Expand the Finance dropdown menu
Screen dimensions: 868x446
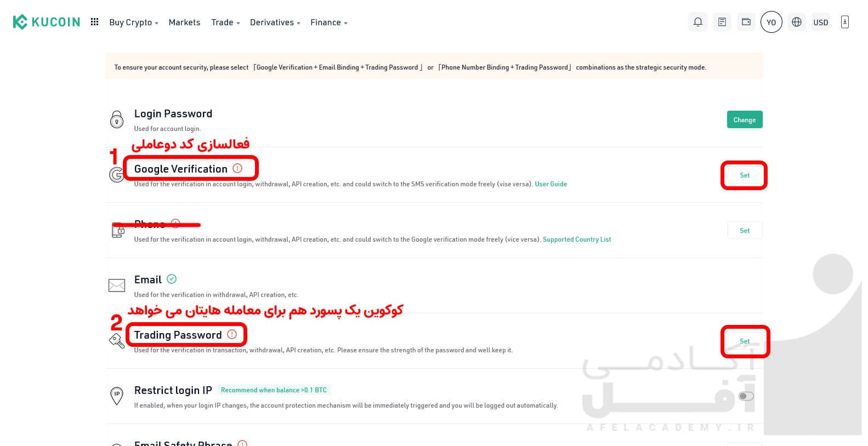tap(329, 22)
